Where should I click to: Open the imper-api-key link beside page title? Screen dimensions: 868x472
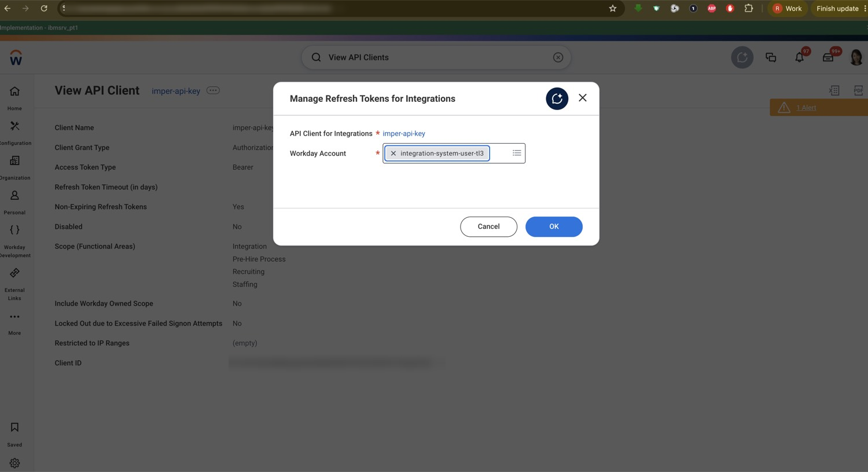176,91
